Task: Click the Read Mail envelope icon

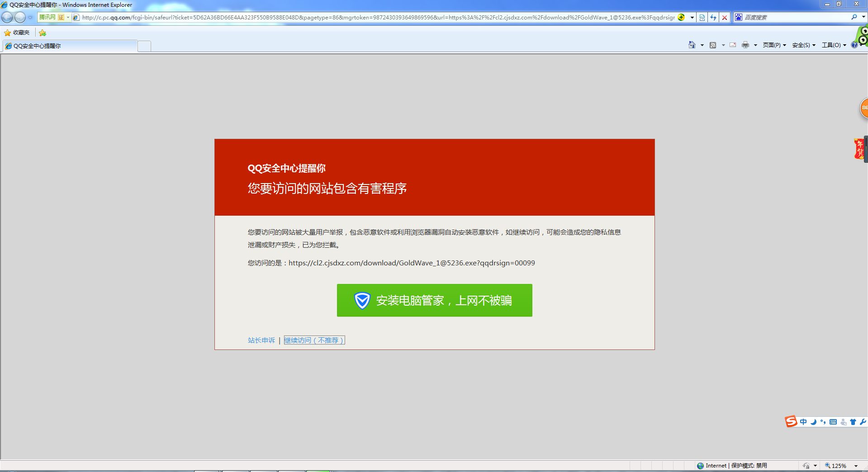Action: [733, 45]
